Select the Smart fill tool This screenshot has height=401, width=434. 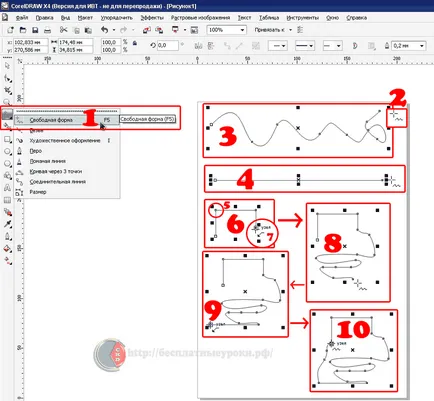click(x=7, y=126)
